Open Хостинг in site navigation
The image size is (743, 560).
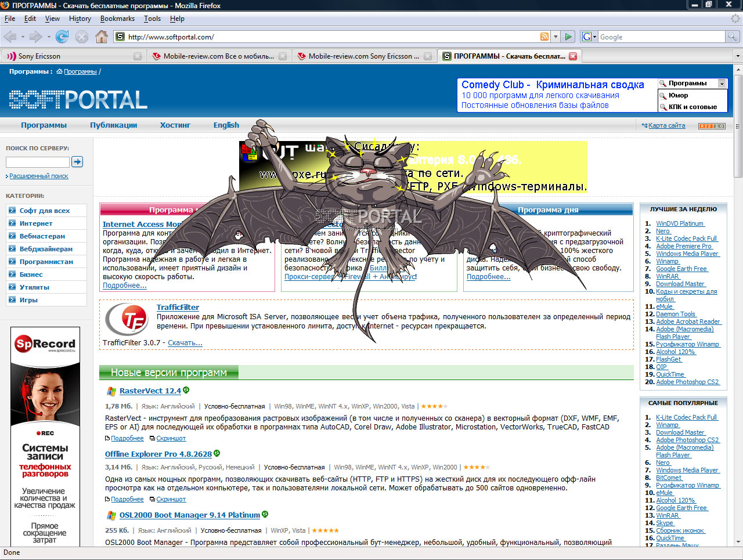[x=175, y=125]
